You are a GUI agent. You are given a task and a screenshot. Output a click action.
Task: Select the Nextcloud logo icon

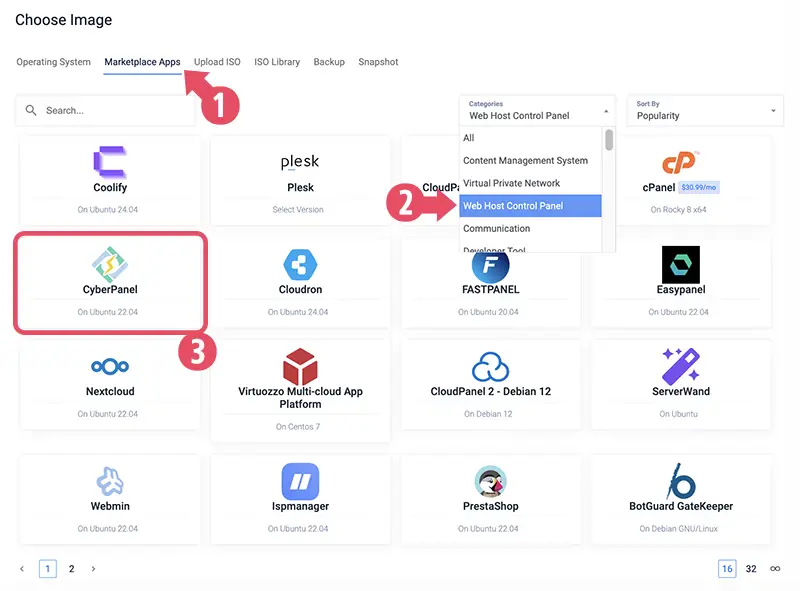click(x=110, y=366)
